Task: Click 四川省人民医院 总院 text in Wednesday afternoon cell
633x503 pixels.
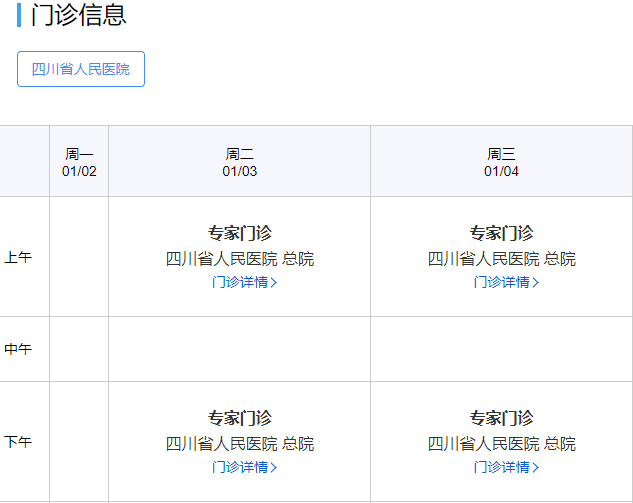Action: [502, 444]
